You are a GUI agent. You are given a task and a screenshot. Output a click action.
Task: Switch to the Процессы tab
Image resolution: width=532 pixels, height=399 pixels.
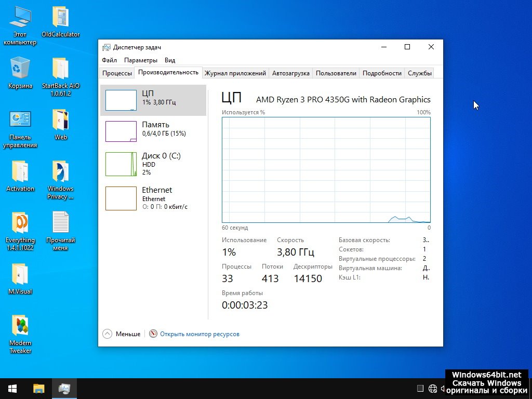117,73
